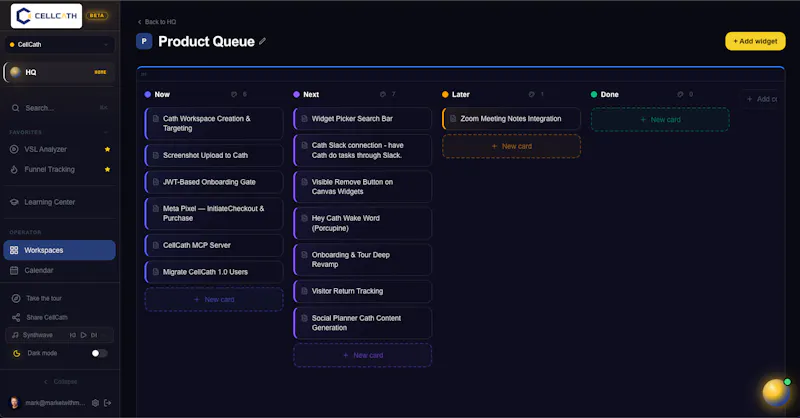Screen dimensions: 800x418
Task: Select the HQ sidebar item
Action: [x=59, y=72]
